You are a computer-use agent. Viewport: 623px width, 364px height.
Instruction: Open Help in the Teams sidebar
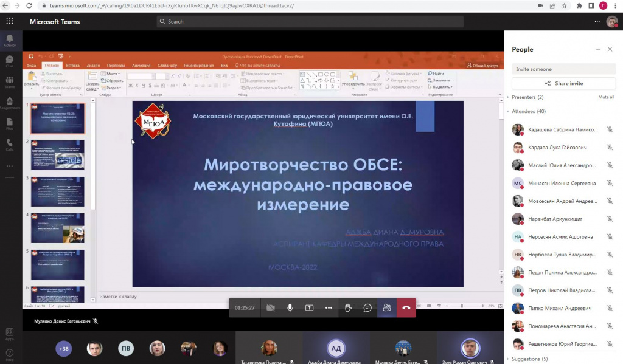[10, 354]
